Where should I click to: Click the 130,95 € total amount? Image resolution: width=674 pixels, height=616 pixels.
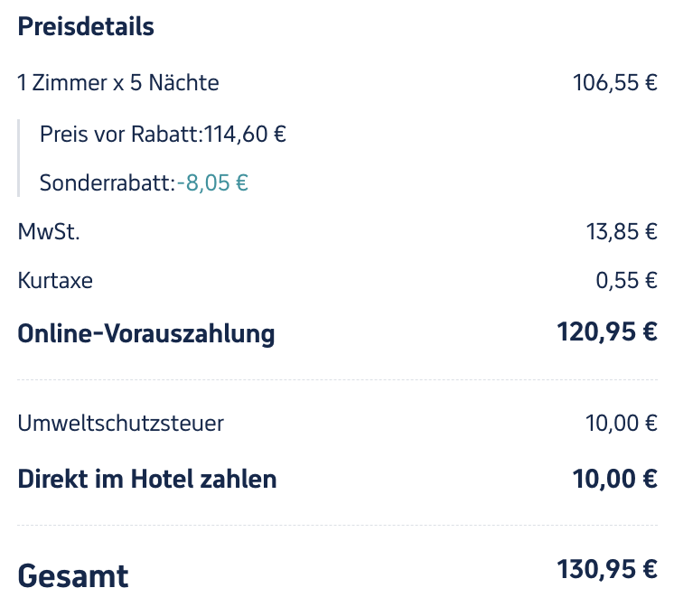607,569
